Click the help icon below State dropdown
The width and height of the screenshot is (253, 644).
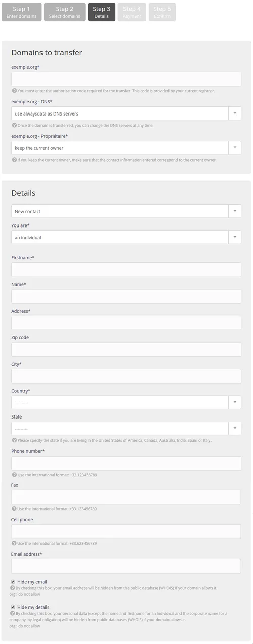(x=14, y=440)
